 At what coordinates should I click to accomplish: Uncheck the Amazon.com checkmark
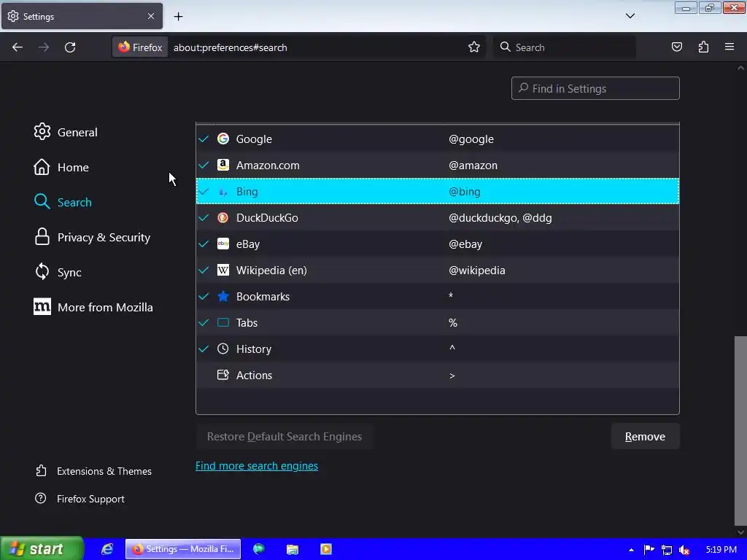(204, 166)
